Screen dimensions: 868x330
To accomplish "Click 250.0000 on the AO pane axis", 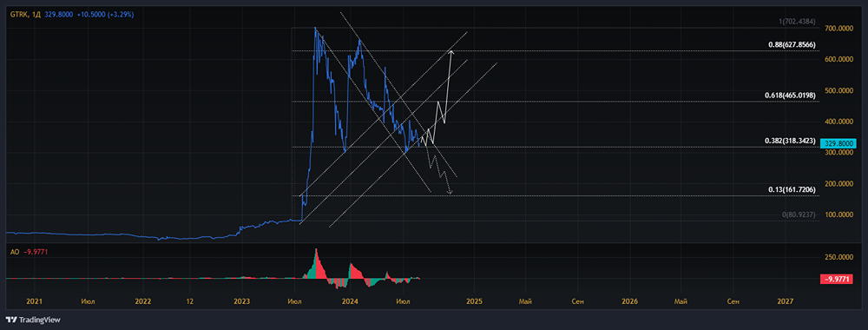I will pos(838,257).
